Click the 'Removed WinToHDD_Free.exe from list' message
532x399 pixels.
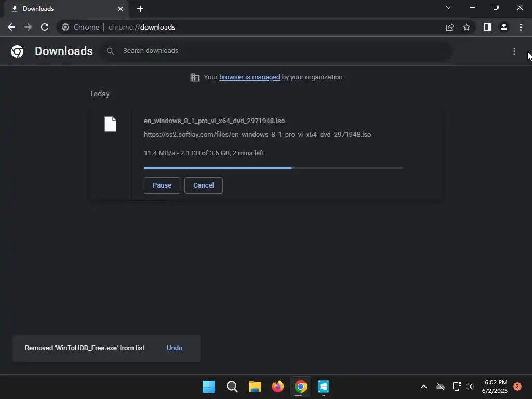pyautogui.click(x=85, y=348)
